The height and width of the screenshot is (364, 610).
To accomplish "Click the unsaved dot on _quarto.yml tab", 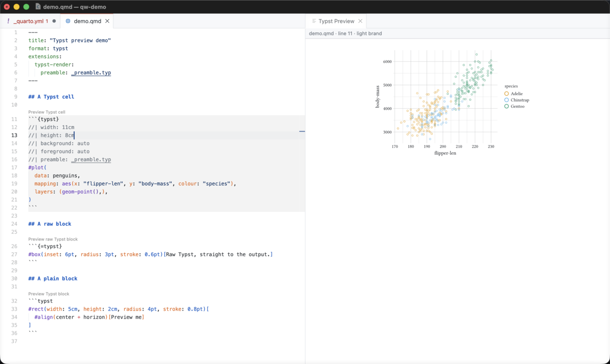I will [54, 21].
